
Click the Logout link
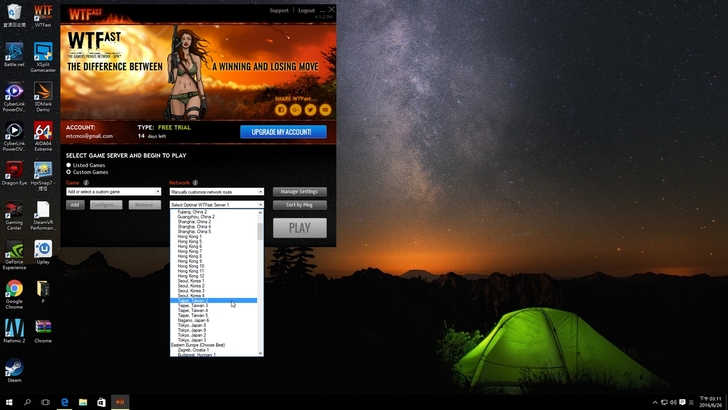pyautogui.click(x=306, y=10)
